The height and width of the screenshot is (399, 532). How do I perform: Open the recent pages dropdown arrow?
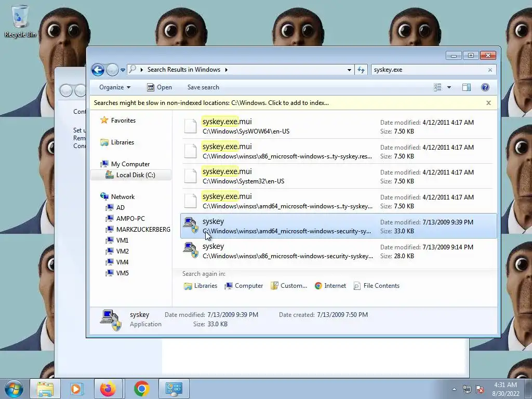click(123, 70)
